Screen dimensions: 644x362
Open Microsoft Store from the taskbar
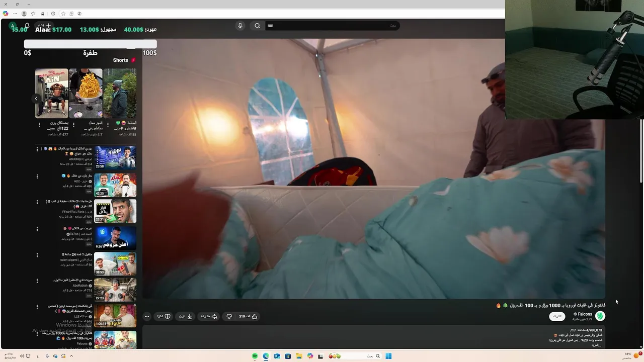288,356
